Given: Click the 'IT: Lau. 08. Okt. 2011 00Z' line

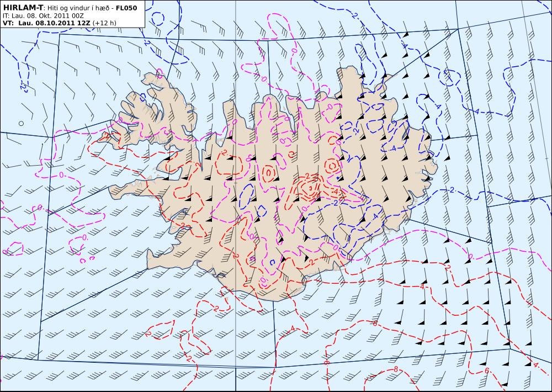Looking at the screenshot, I should tap(43, 16).
